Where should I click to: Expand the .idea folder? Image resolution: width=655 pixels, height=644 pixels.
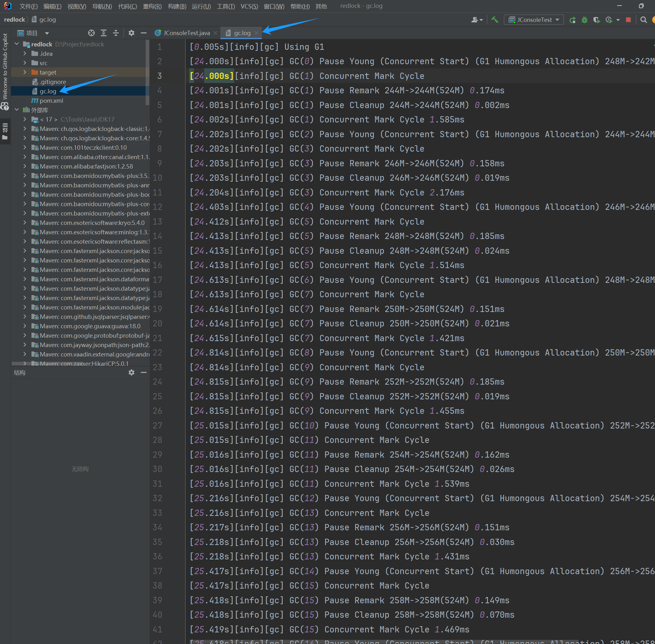[x=25, y=54]
